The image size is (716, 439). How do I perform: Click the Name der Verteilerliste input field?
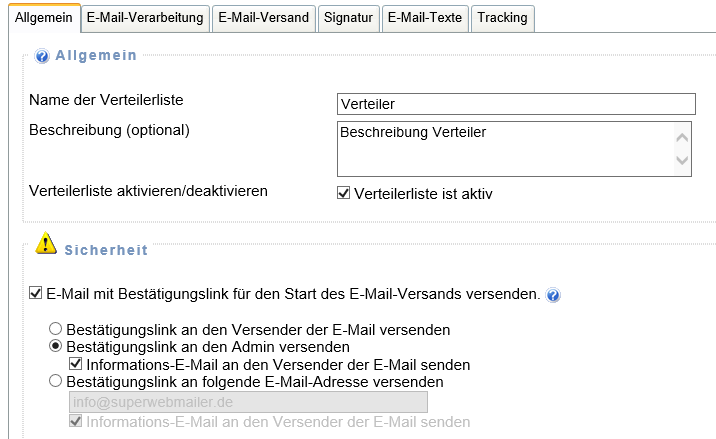(516, 104)
